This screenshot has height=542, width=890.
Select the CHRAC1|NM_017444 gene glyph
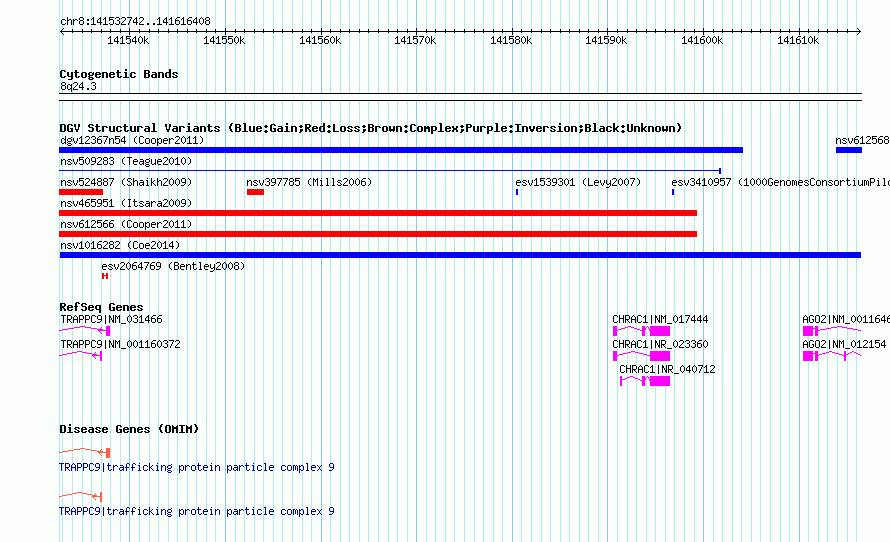641,330
